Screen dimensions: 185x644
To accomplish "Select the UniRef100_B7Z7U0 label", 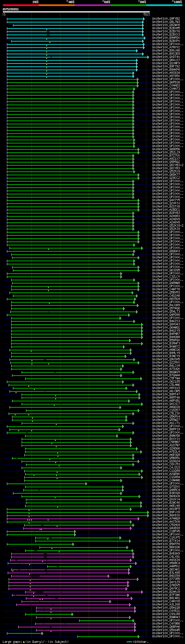I will pyautogui.click(x=166, y=156).
